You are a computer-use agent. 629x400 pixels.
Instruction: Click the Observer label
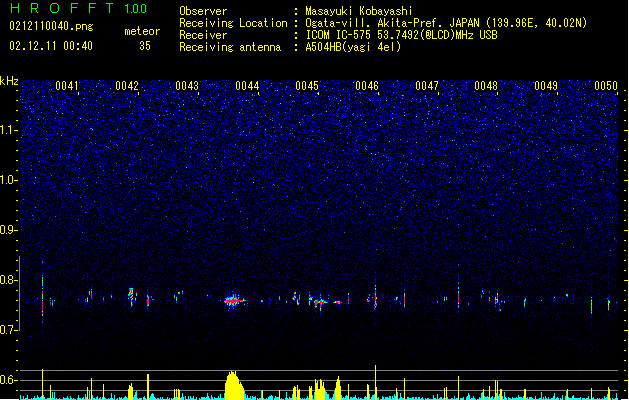(x=203, y=11)
